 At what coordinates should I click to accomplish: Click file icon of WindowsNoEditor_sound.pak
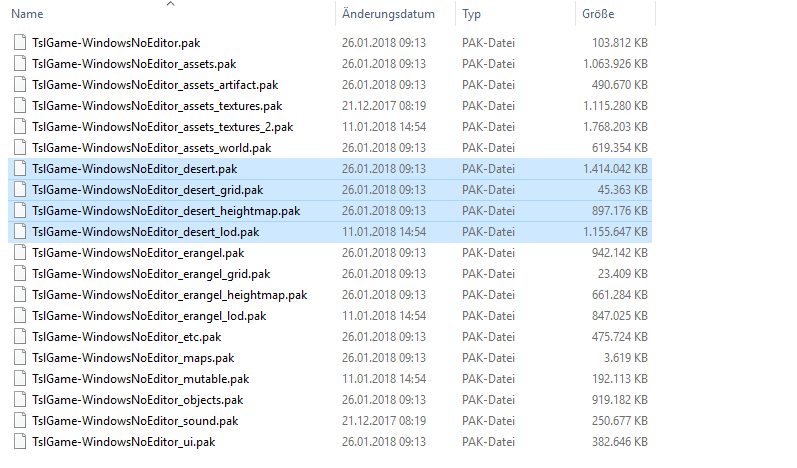[20, 421]
